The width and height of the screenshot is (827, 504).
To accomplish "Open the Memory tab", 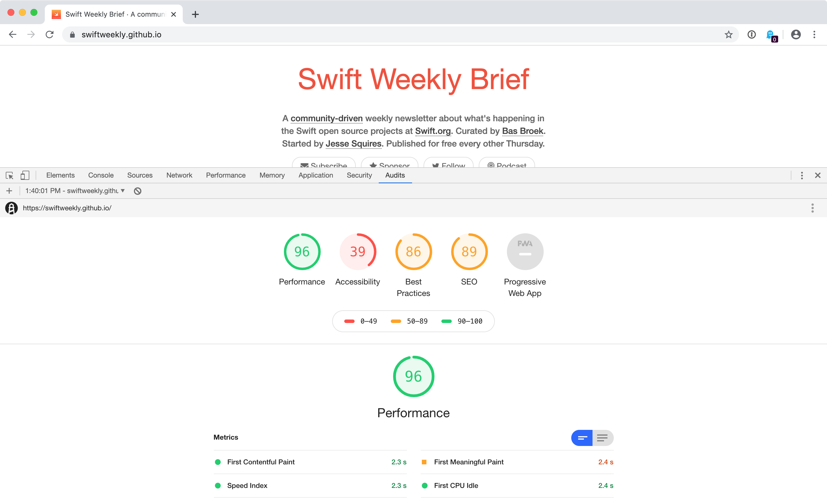I will [272, 175].
